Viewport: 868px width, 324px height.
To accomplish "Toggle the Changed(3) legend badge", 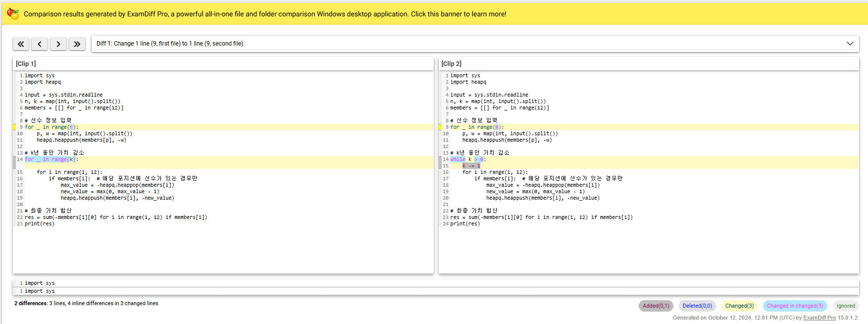I will pyautogui.click(x=739, y=306).
